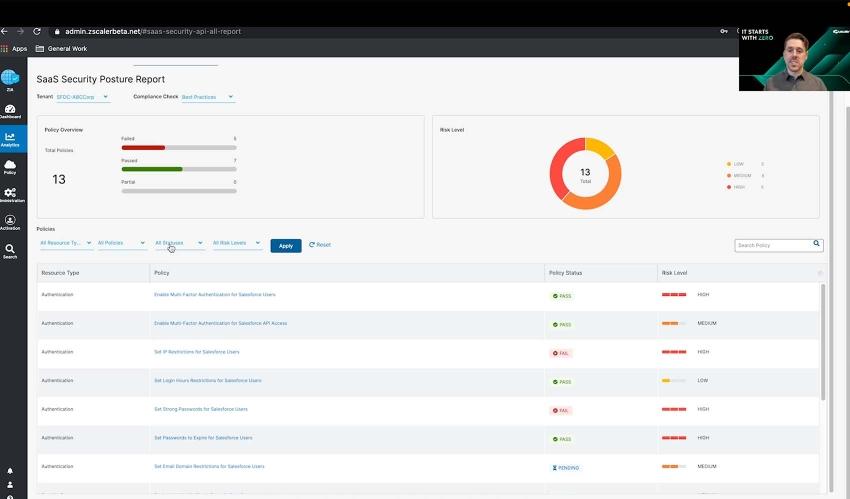Screen dimensions: 850x499
Task: Open the Policy cloud icon in sidebar
Action: 10,166
